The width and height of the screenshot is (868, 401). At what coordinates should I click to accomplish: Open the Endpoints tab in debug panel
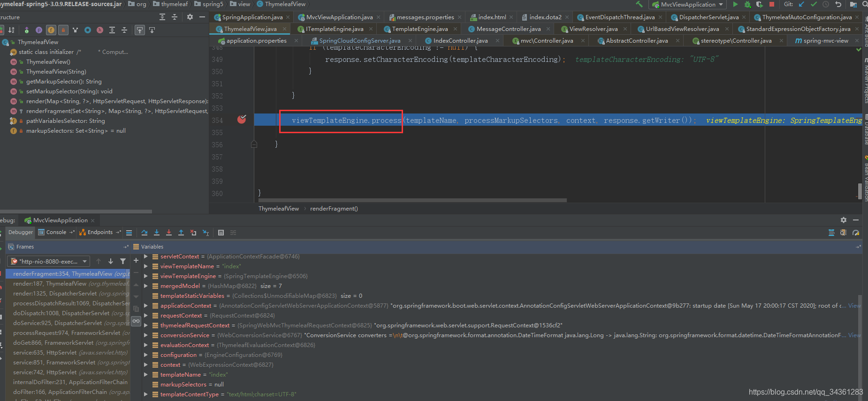point(100,232)
